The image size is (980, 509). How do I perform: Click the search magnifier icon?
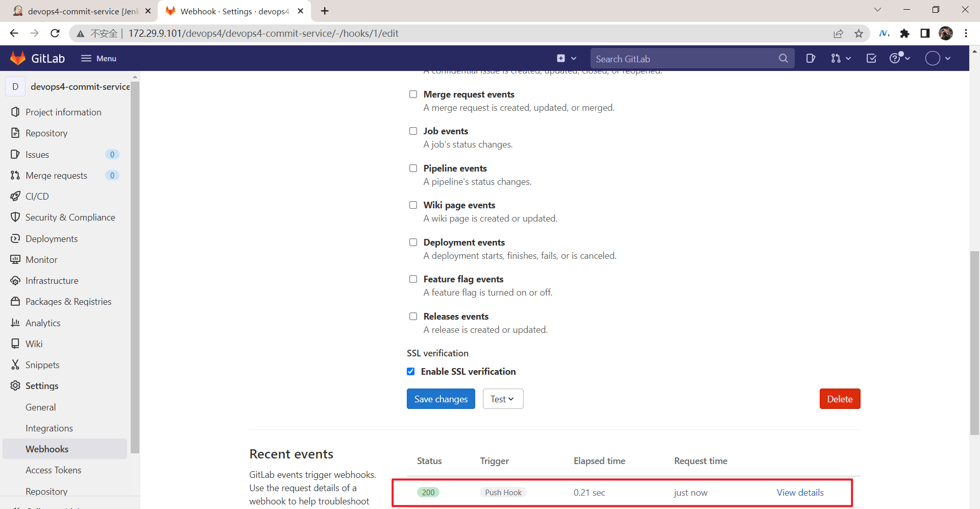point(783,58)
